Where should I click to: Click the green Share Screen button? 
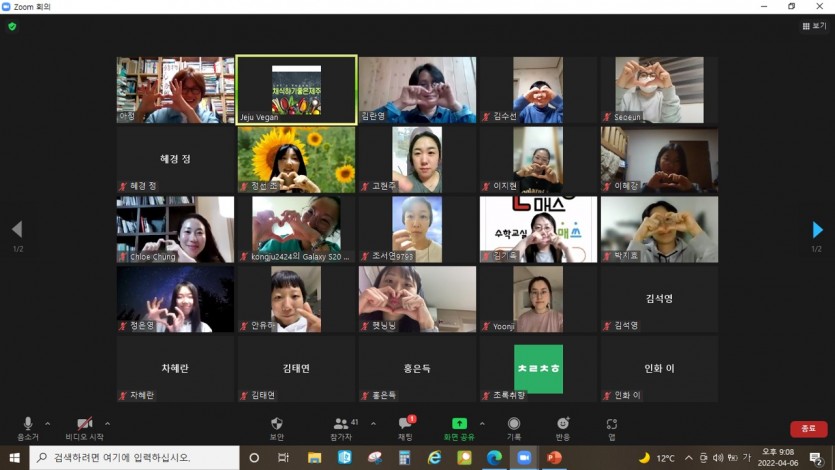click(x=459, y=428)
